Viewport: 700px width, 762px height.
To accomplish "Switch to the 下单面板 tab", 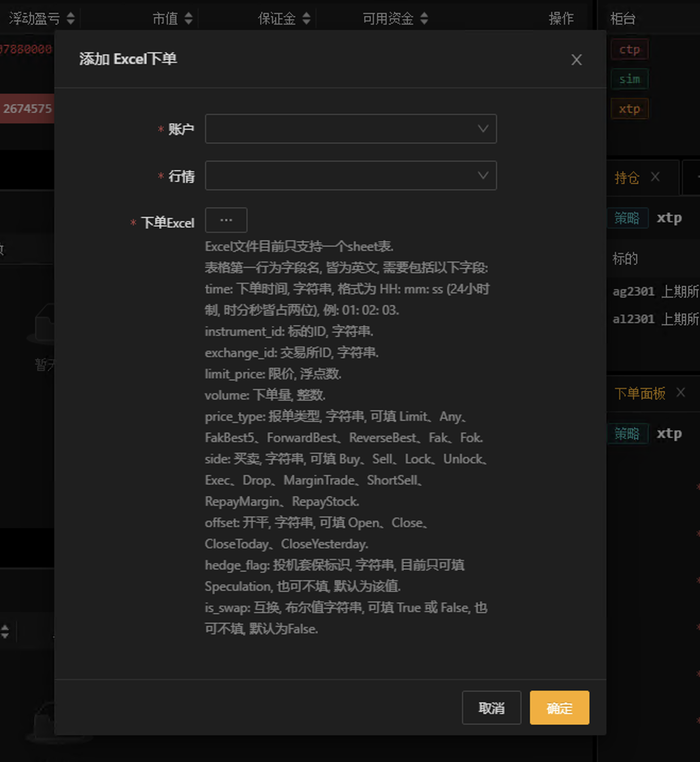I will (x=639, y=393).
